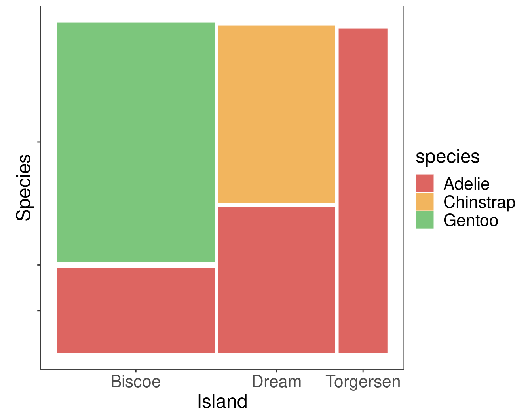Click the Adelie legend label text
This screenshot has width=532, height=418.
pyautogui.click(x=466, y=184)
